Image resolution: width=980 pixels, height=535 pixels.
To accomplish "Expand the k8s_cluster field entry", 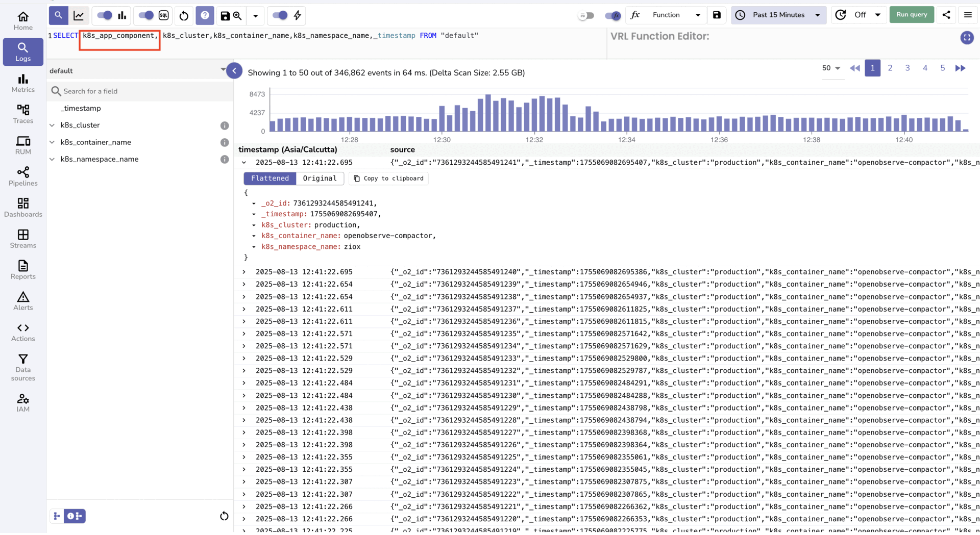I will (52, 125).
